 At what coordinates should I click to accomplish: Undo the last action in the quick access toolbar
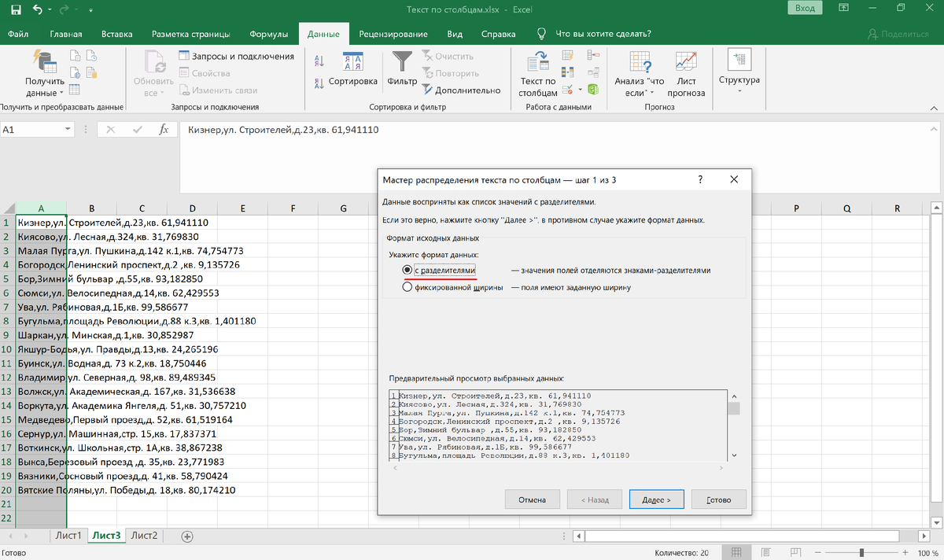[x=37, y=9]
